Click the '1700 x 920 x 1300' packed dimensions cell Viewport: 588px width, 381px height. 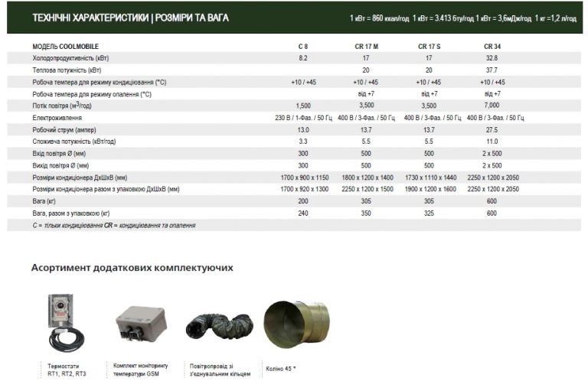305,189
